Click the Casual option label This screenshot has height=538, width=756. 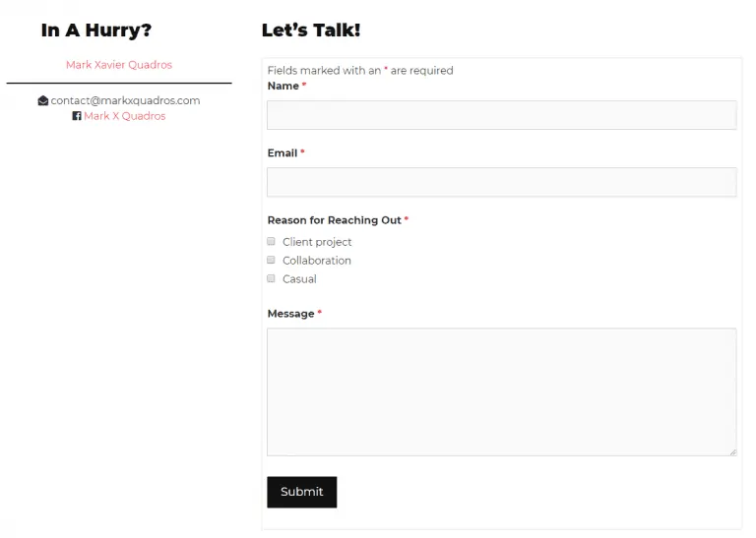coord(299,279)
